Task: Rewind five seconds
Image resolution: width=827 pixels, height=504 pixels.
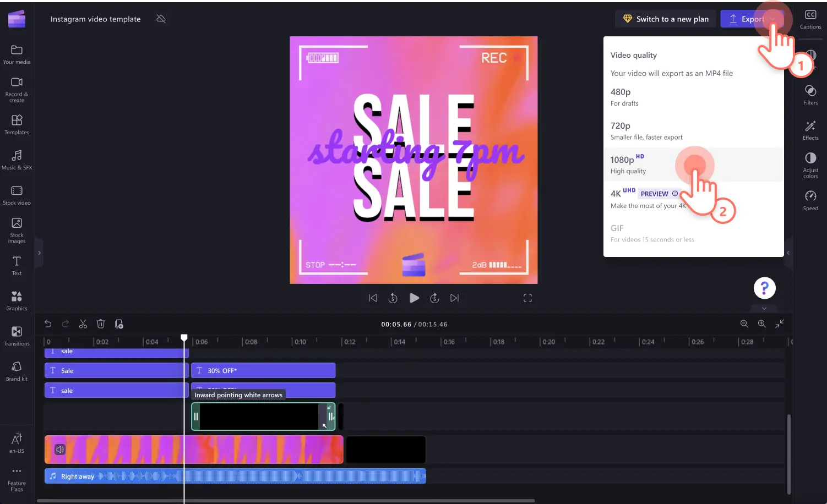Action: pos(393,298)
